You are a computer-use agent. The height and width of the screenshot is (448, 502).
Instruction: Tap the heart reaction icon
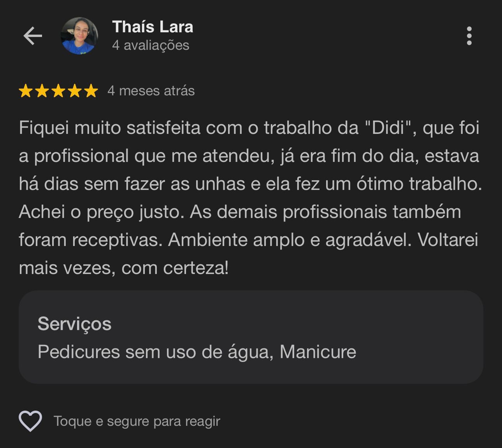click(30, 421)
